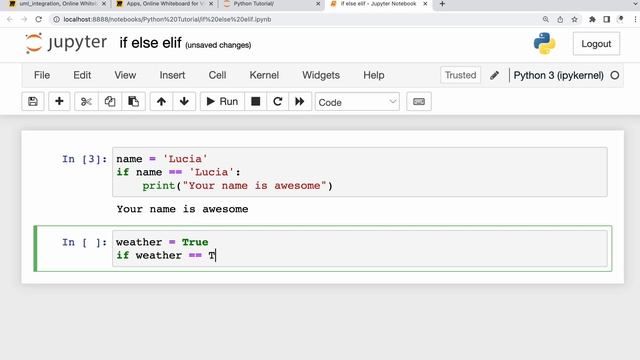
Task: Copy selected cells icon
Action: point(110,101)
